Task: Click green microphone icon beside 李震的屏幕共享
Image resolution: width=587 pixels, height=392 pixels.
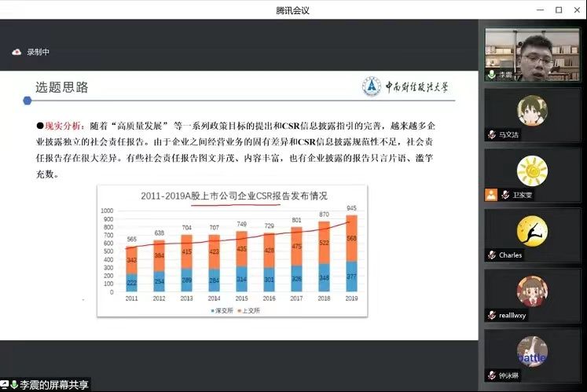Action: tap(14, 385)
